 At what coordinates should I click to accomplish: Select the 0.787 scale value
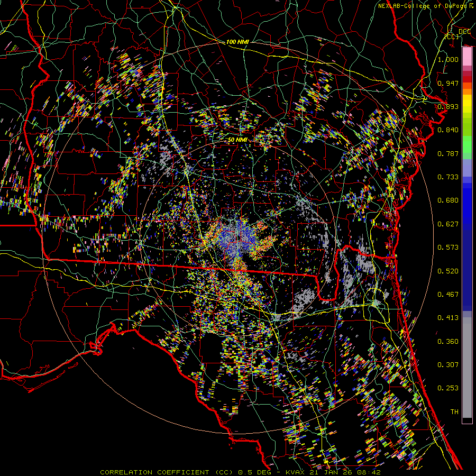[x=448, y=153]
